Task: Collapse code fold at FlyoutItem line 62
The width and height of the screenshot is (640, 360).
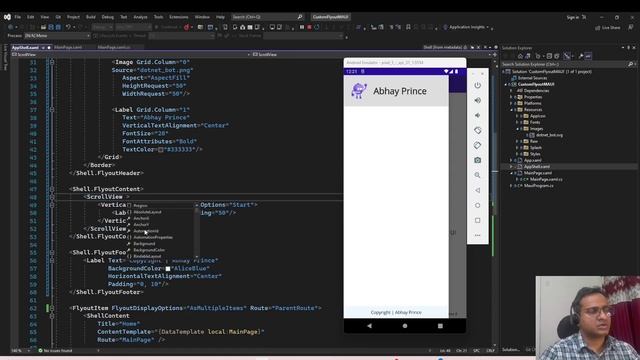Action: coord(52,308)
